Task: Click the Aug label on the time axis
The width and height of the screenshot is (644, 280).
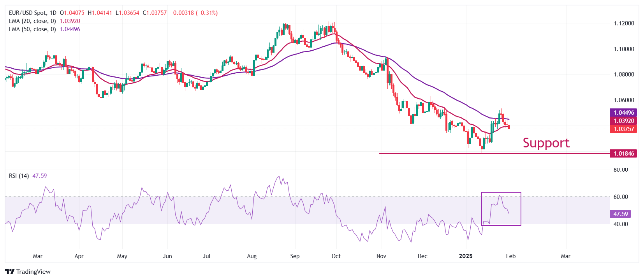Action: (252, 256)
